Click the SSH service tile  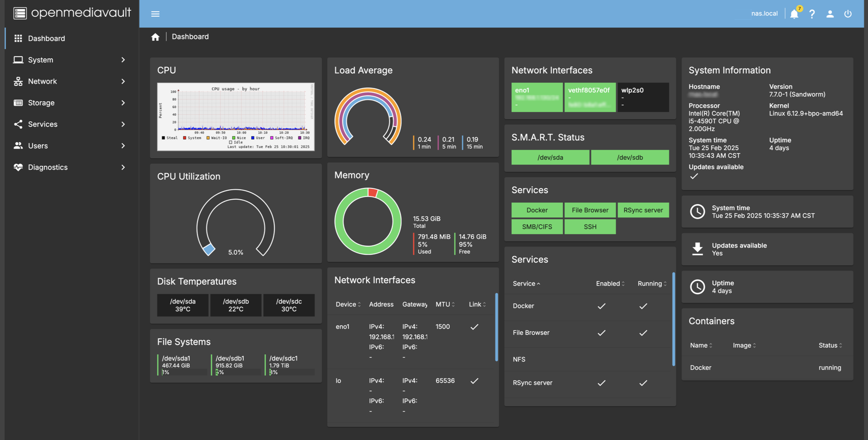(x=590, y=227)
